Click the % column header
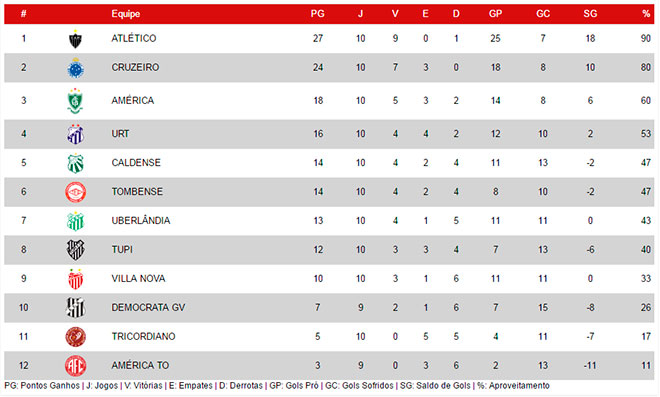 point(646,14)
